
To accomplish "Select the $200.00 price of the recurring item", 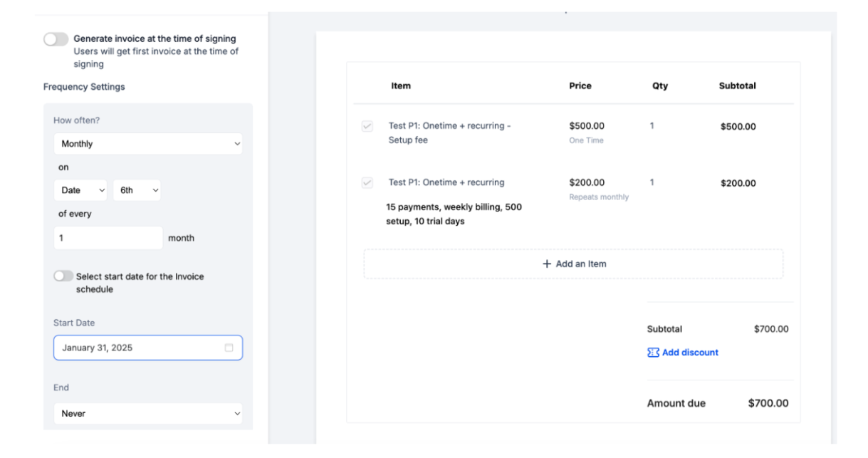I will 587,183.
